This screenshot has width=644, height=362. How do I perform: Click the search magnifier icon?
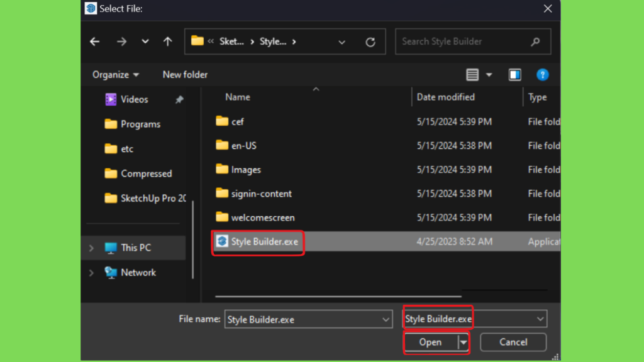535,41
